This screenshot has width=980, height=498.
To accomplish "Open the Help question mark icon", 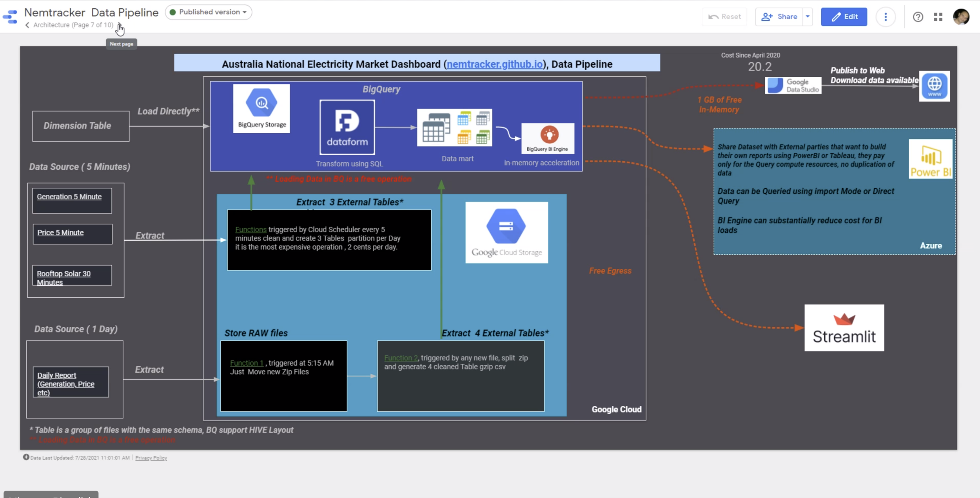I will point(918,17).
